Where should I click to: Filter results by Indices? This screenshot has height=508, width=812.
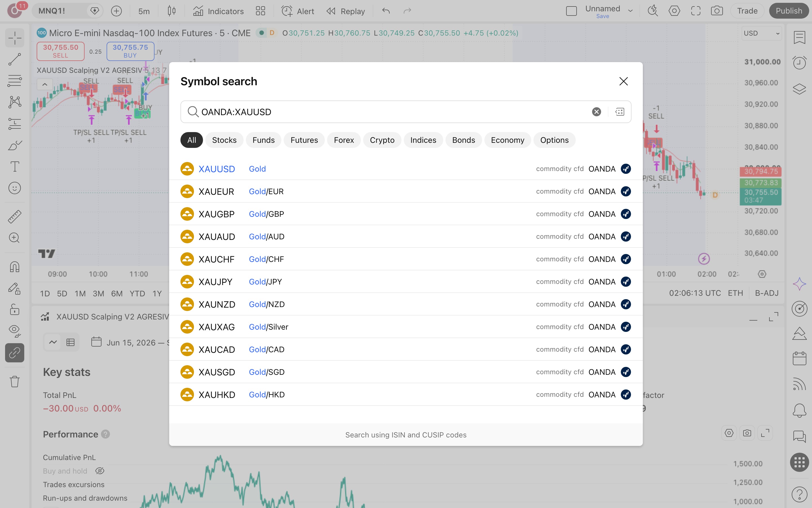coord(423,140)
